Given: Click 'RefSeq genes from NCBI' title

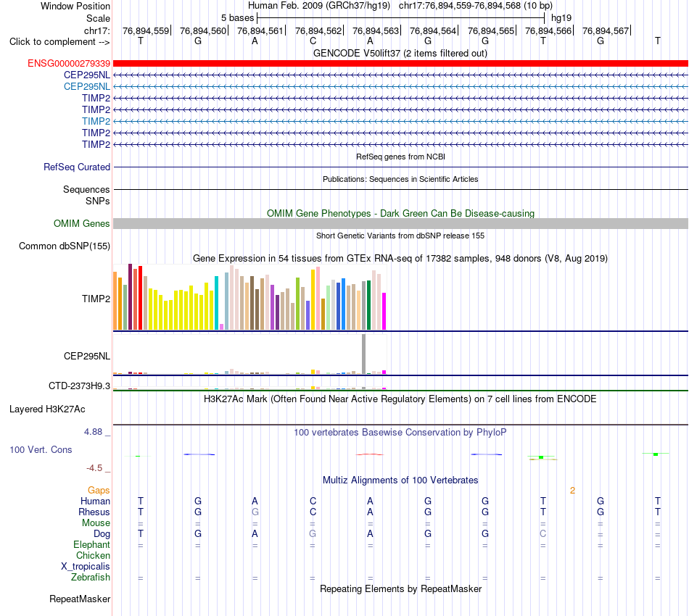Looking at the screenshot, I should pos(400,157).
